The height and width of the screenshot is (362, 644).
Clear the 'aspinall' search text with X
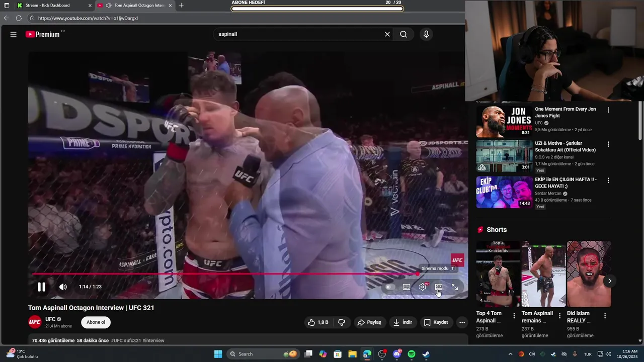(x=387, y=34)
